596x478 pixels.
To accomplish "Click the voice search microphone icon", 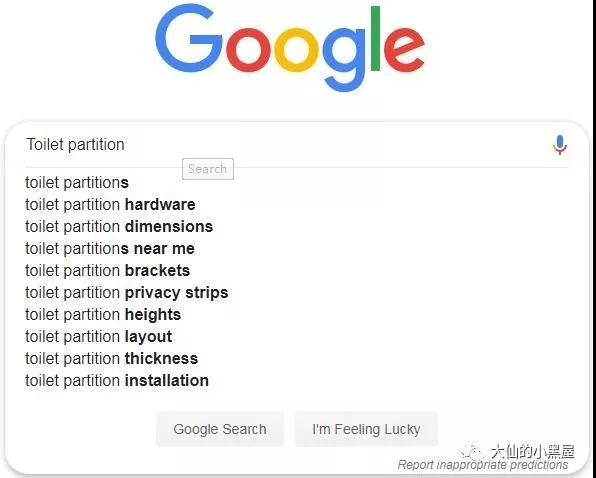I will coord(560,145).
